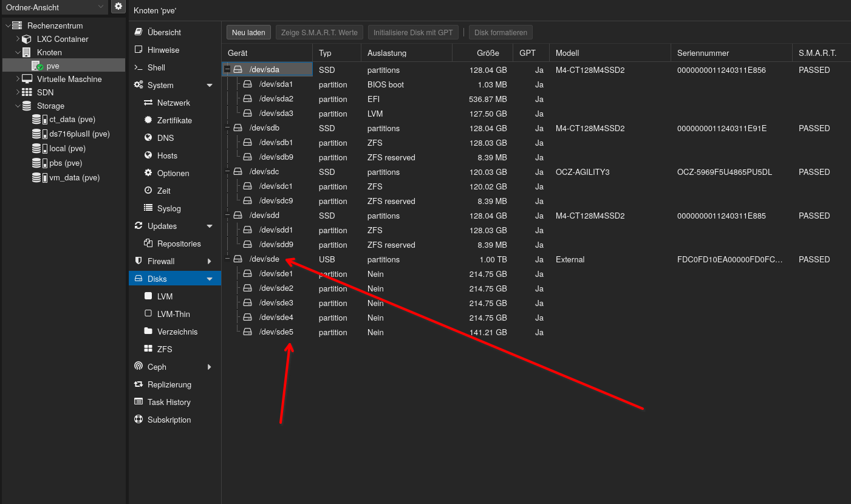Viewport: 851px width, 504px height.
Task: Collapse the /dev/sdc disk row
Action: pos(227,172)
